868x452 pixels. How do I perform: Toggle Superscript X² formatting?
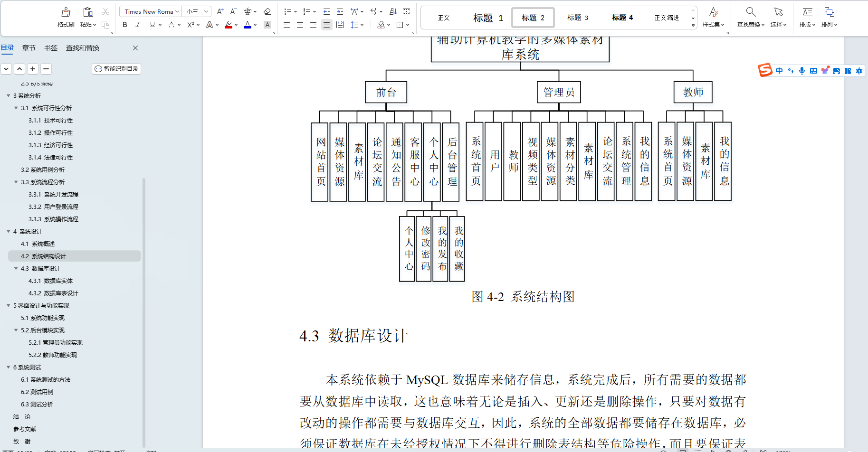click(191, 25)
